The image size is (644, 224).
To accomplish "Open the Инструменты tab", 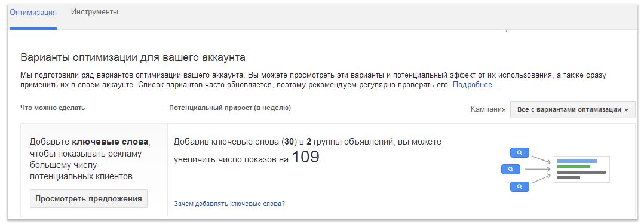I will tap(94, 13).
